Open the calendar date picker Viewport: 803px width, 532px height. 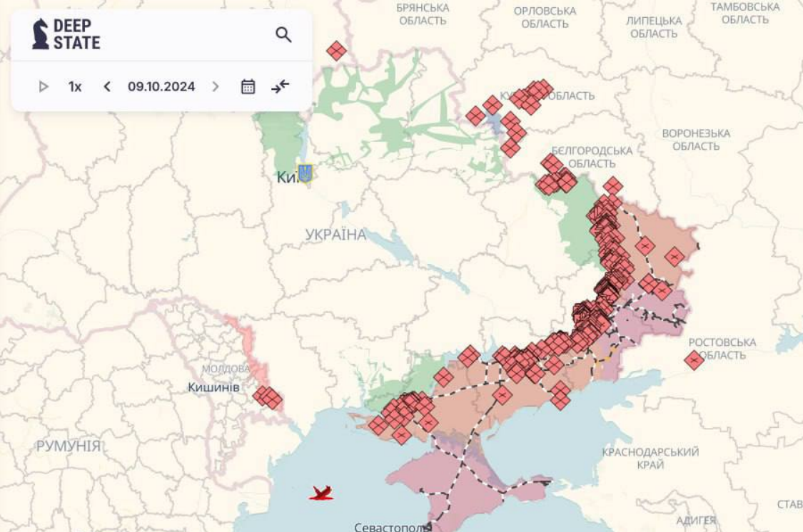[248, 87]
